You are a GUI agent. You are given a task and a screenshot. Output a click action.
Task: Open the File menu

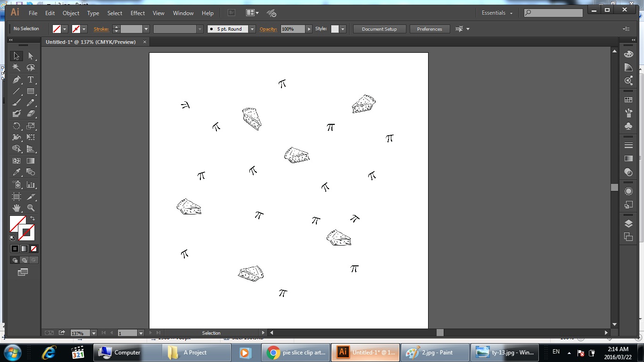click(x=33, y=13)
